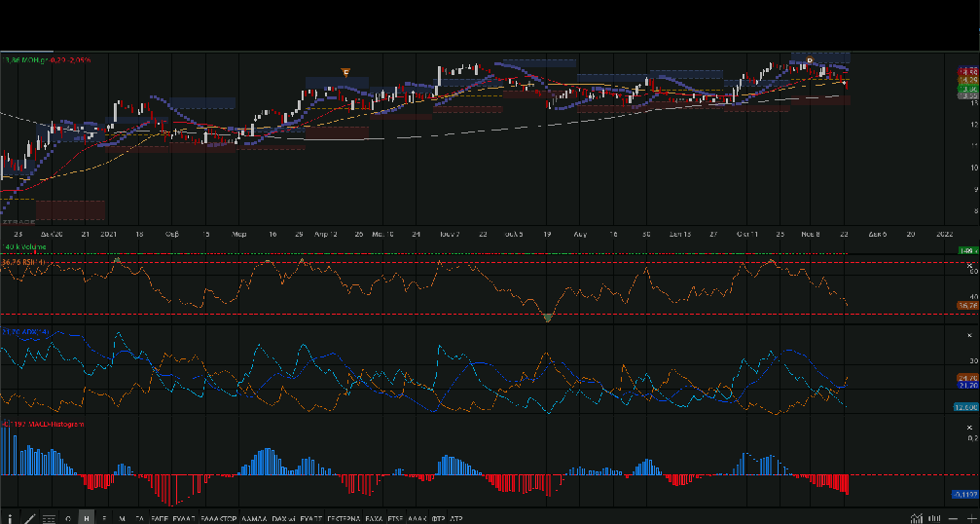Zoom in with the plus icon
This screenshot has width=980, height=524.
[970, 518]
